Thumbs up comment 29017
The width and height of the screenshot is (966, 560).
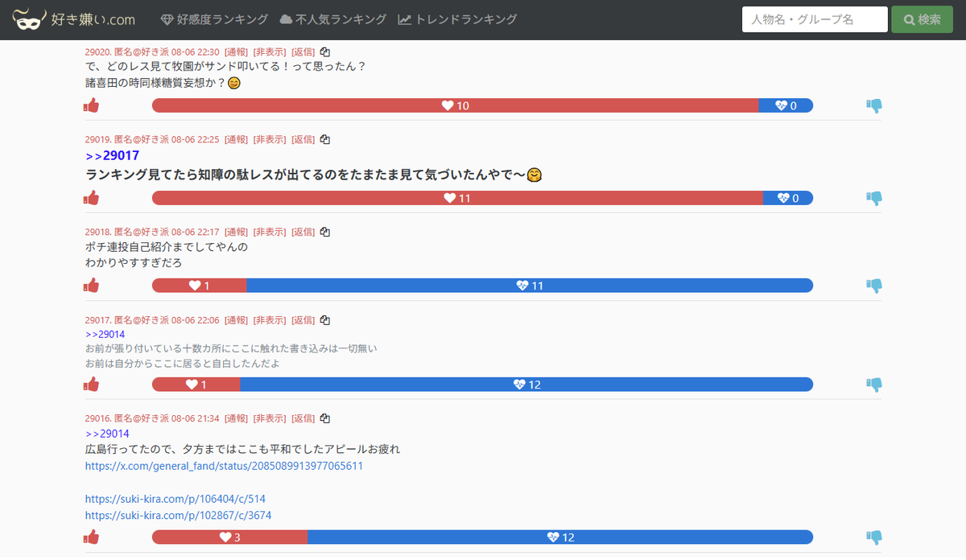(x=91, y=385)
